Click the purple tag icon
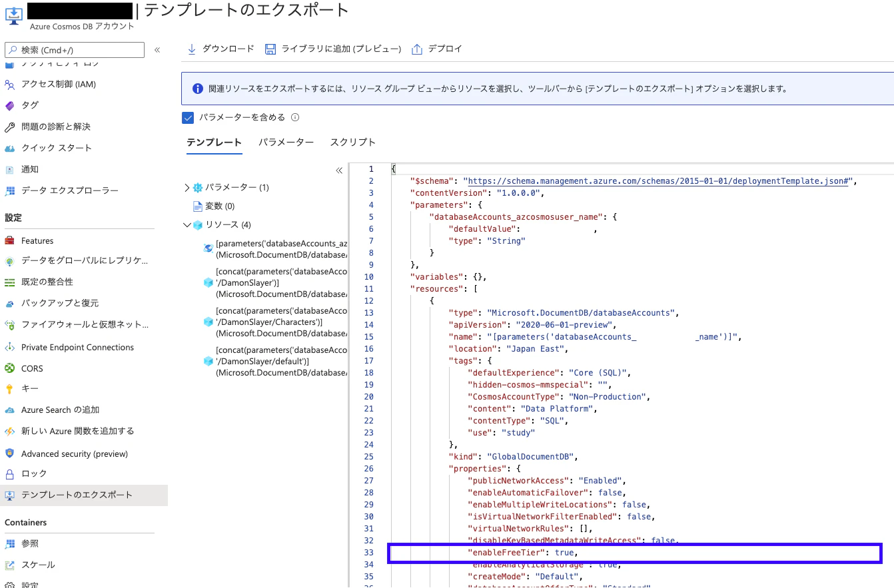 [x=9, y=105]
